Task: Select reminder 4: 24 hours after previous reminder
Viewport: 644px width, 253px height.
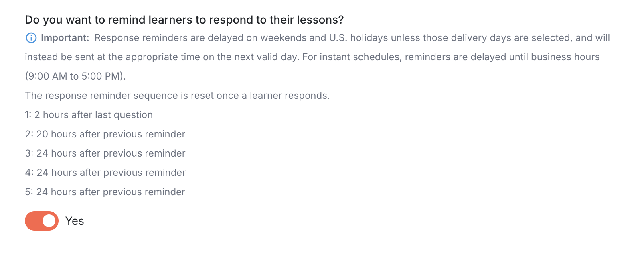Action: coord(105,173)
